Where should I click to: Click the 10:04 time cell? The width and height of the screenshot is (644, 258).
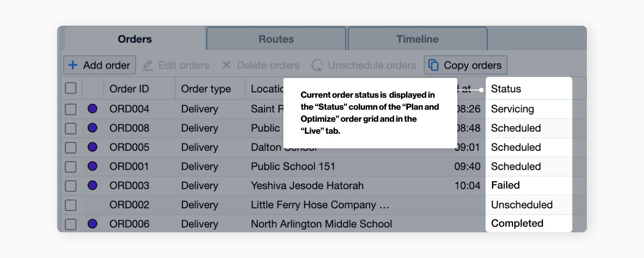click(468, 186)
